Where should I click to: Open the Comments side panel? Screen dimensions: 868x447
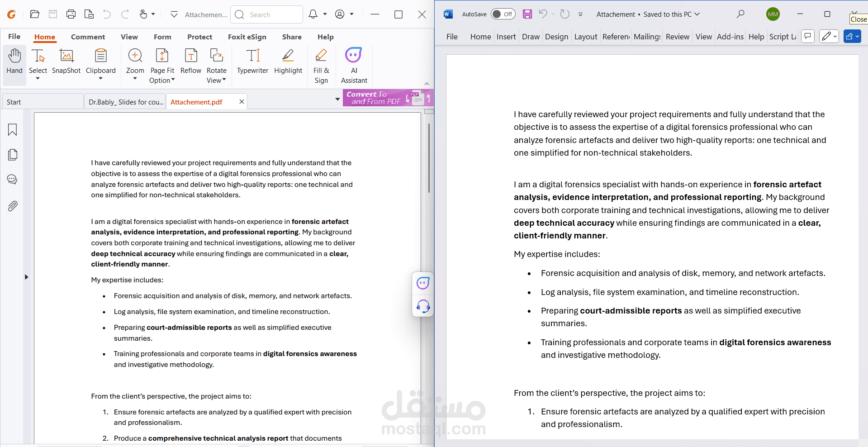point(13,180)
